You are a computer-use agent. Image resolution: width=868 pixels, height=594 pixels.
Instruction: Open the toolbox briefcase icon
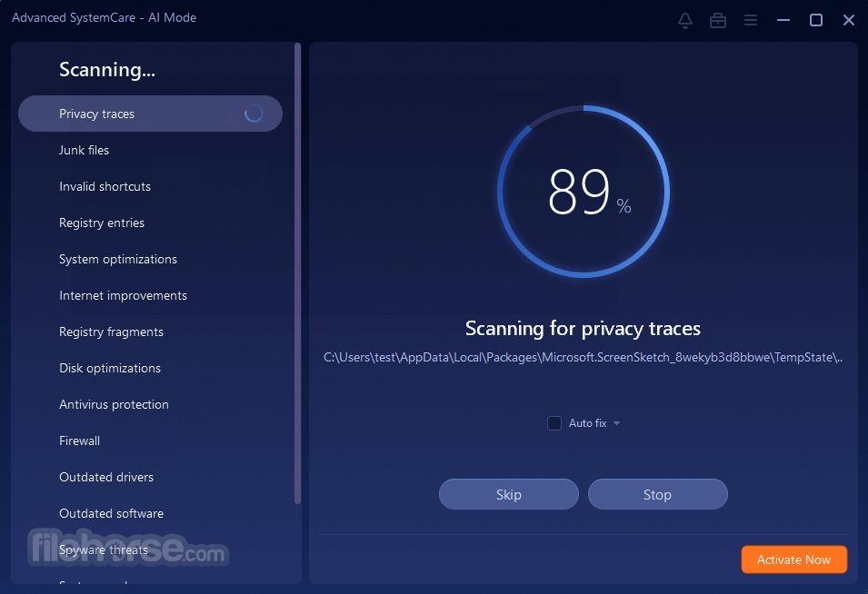(718, 21)
